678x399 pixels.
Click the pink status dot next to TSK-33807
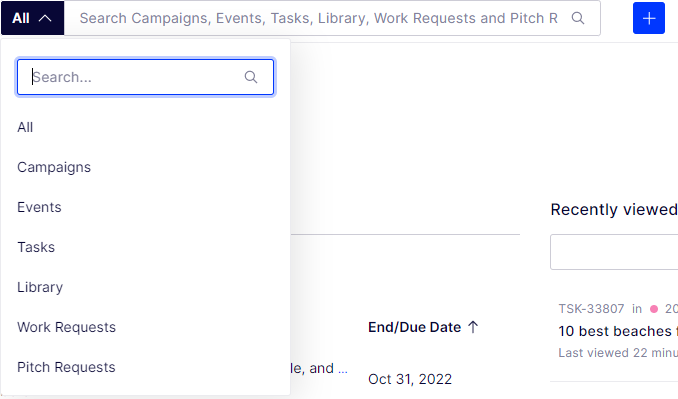pos(654,309)
